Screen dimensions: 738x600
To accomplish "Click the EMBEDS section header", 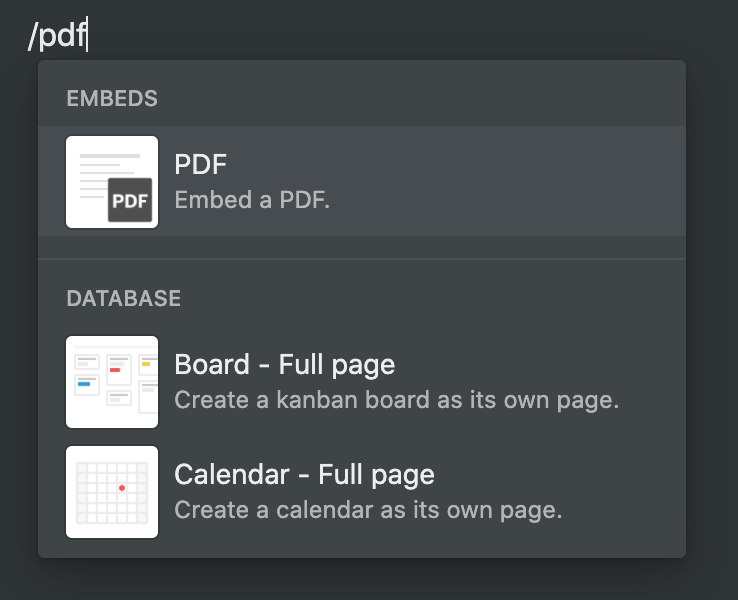I will [112, 98].
